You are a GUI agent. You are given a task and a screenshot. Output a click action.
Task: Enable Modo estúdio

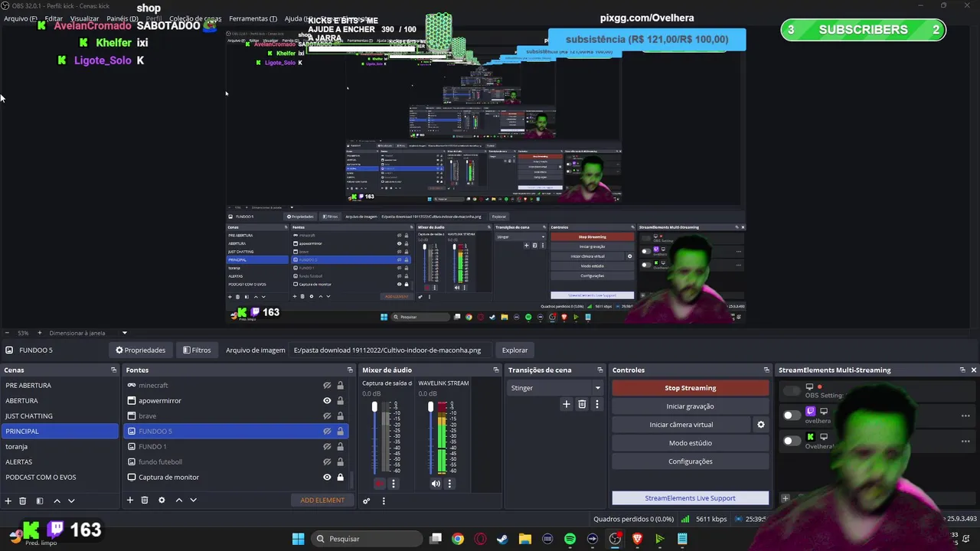click(690, 443)
